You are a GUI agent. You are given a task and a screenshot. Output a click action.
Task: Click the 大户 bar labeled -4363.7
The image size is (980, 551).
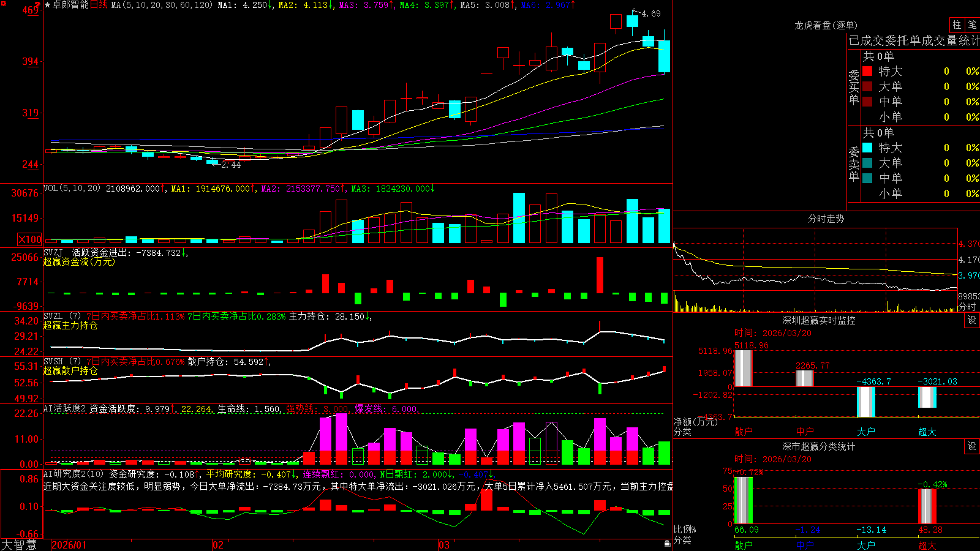pos(866,402)
